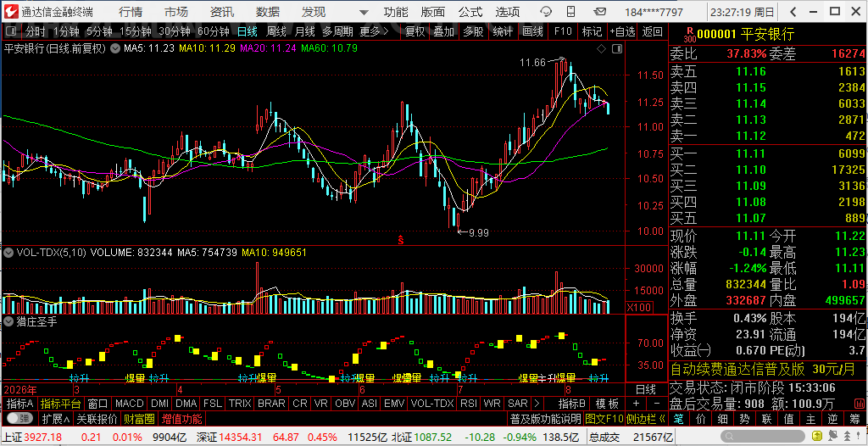This screenshot has width=868, height=446.
Task: Select the 周线 weekly period tab
Action: click(x=275, y=31)
